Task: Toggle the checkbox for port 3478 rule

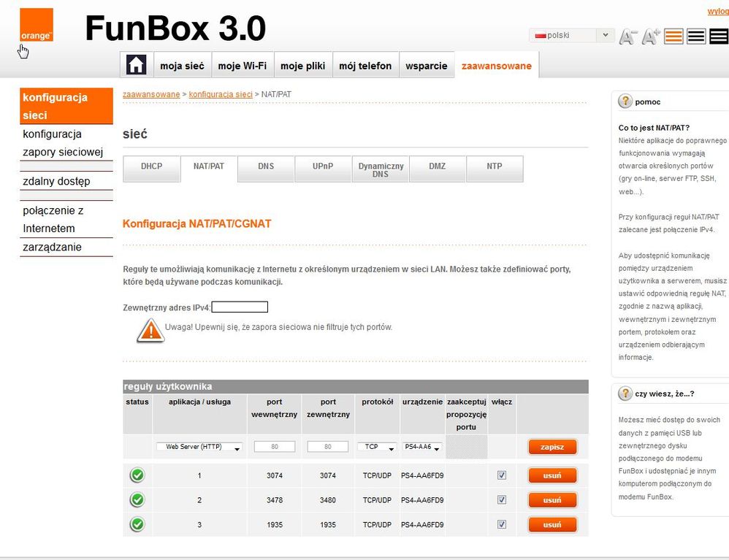Action: 501,500
